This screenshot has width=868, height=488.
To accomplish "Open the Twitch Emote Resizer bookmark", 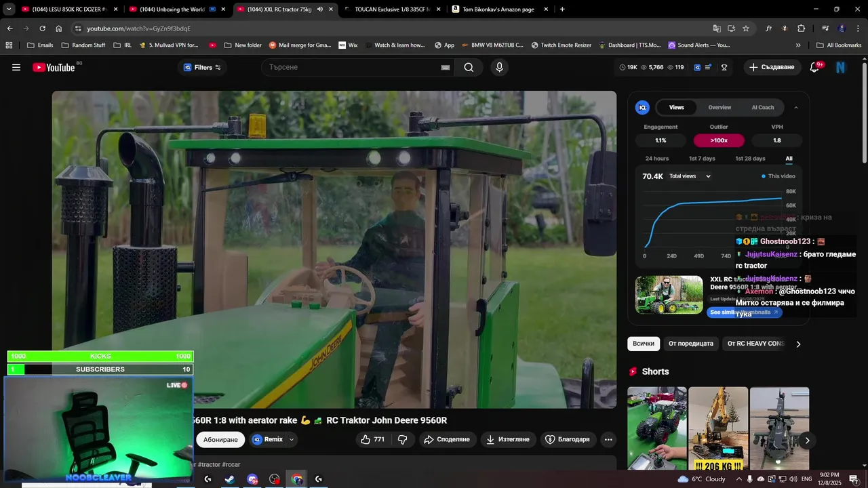I will 561,45.
